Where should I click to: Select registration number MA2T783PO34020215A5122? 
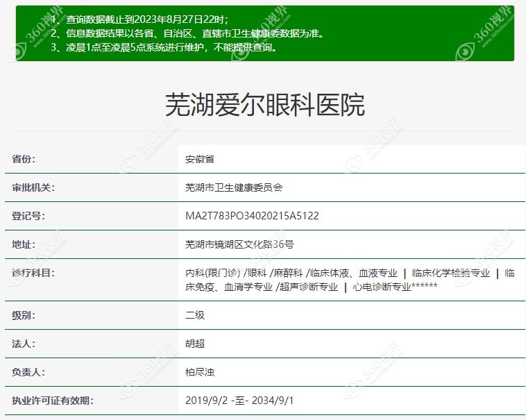tap(252, 216)
